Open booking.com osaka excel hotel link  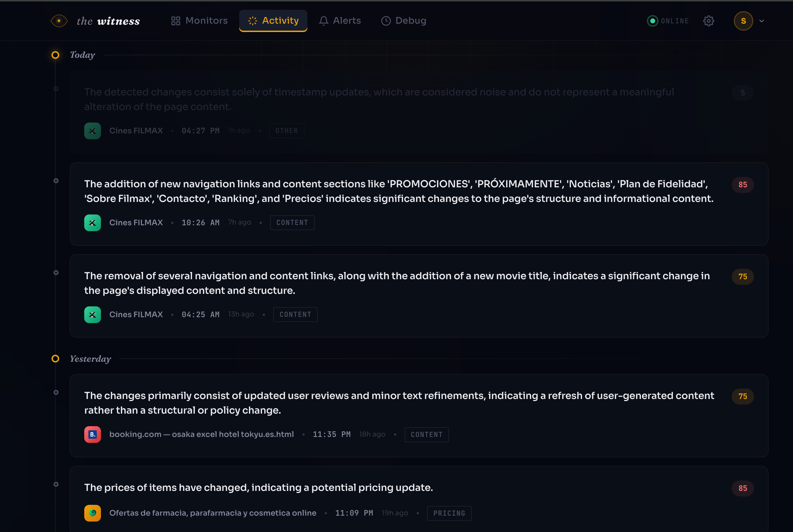click(202, 435)
